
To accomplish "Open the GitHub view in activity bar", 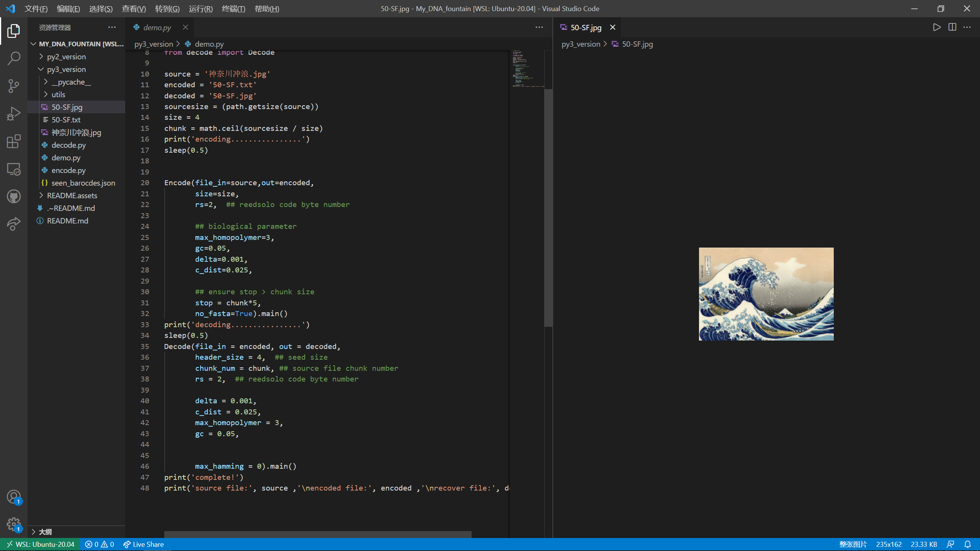I will click(x=14, y=196).
